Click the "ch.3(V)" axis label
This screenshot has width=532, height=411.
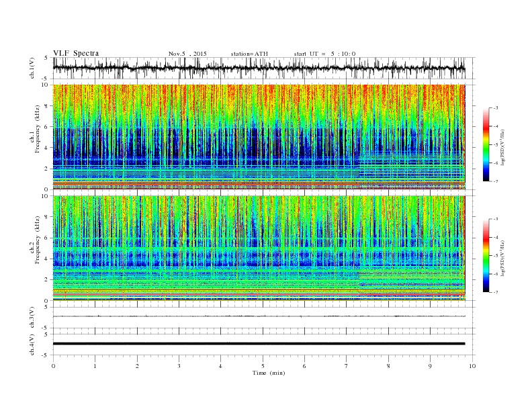coord(32,318)
